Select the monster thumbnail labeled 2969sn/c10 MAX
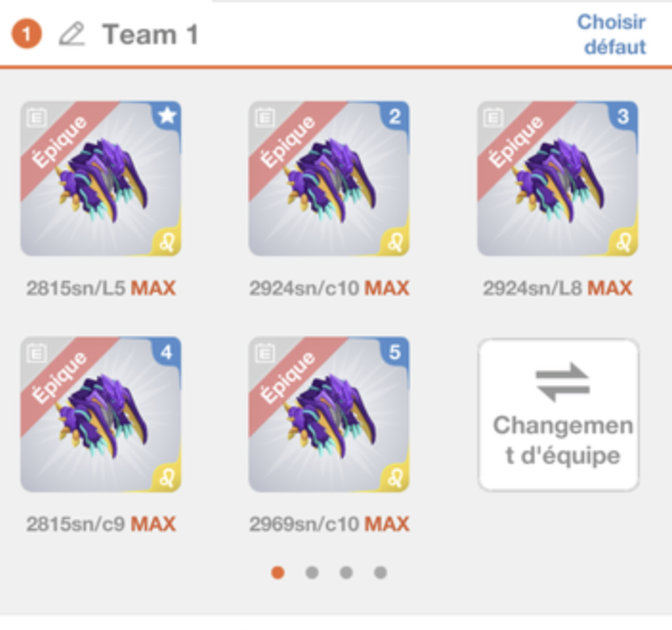Image resolution: width=672 pixels, height=630 pixels. (329, 414)
